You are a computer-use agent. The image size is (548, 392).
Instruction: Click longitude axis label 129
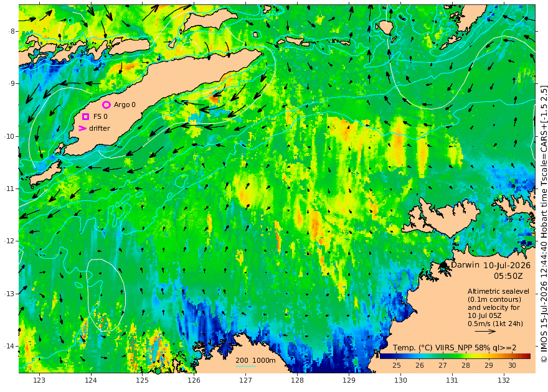[x=349, y=380]
